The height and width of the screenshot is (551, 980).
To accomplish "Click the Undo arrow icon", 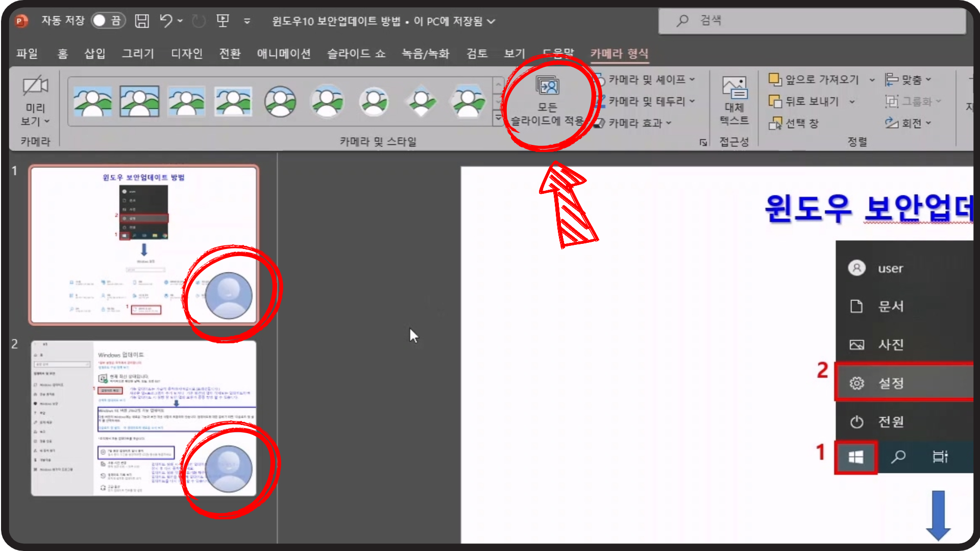I will point(166,21).
